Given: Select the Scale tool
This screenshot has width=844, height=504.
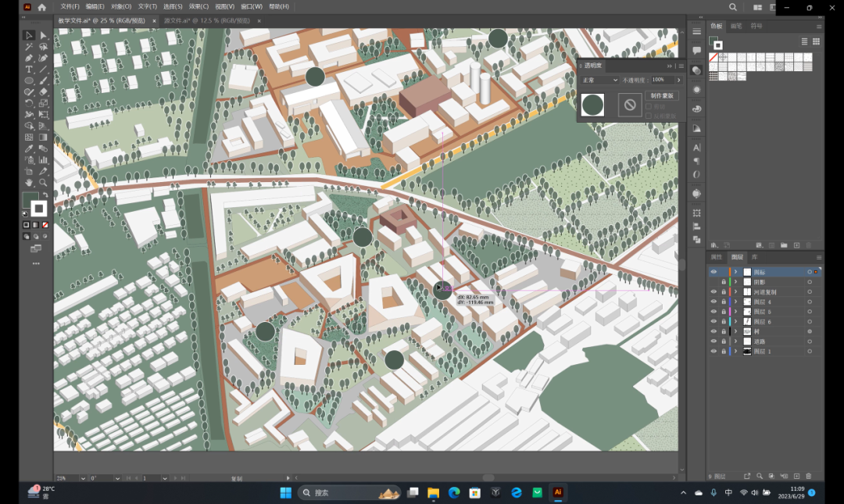Looking at the screenshot, I should (x=43, y=103).
